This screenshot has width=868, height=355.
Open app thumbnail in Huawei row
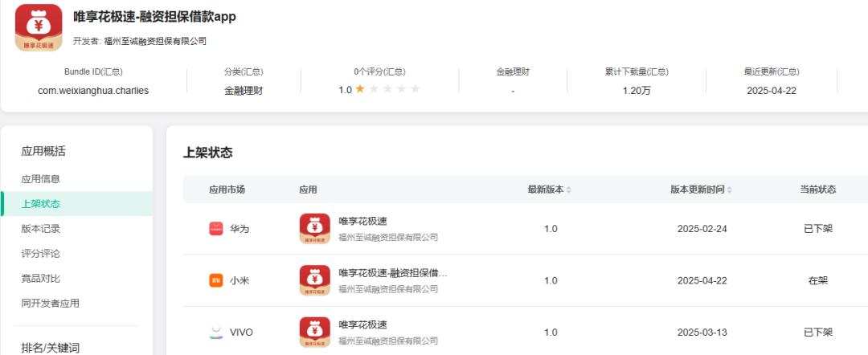pos(314,228)
